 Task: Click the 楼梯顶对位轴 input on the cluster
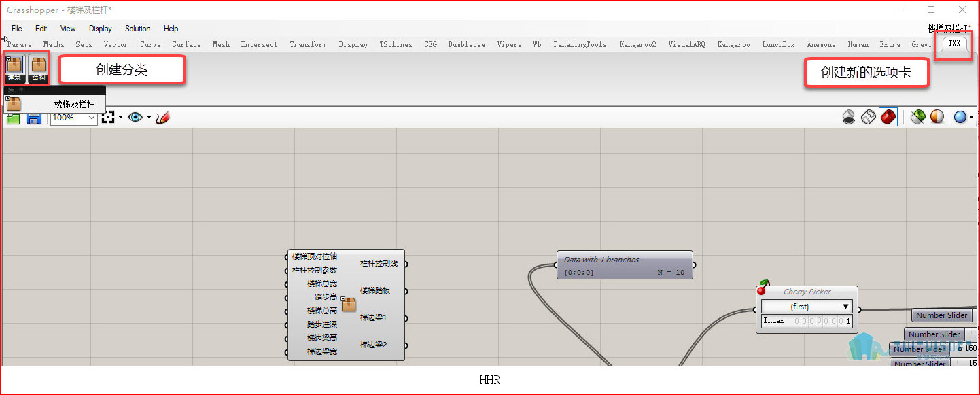click(x=313, y=256)
